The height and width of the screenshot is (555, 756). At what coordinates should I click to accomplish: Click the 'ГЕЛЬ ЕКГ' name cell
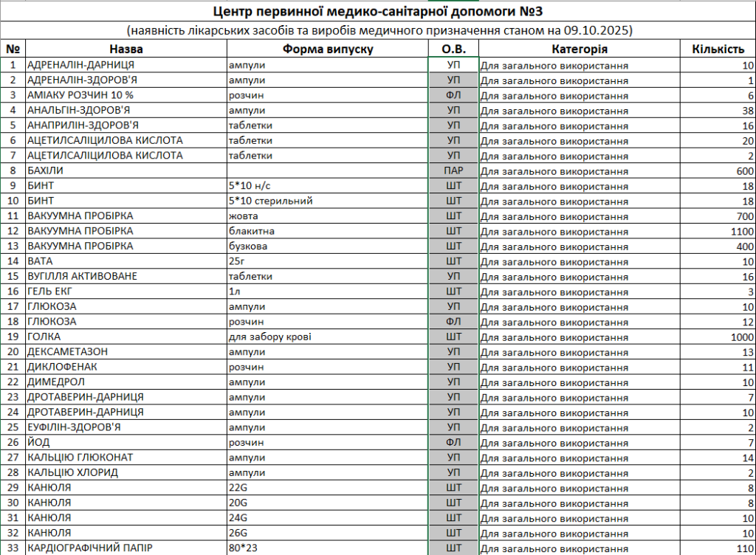click(x=126, y=292)
